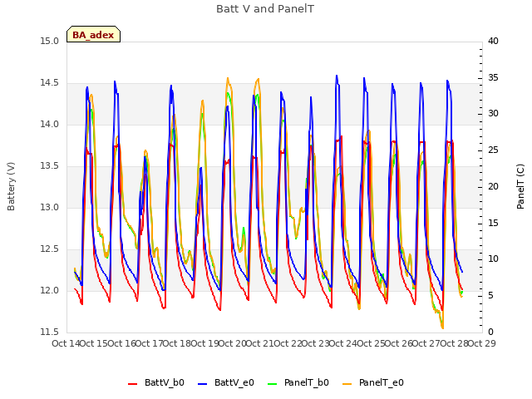Click the 11.5 left axis tick label
This screenshot has width=532, height=399.
point(49,332)
